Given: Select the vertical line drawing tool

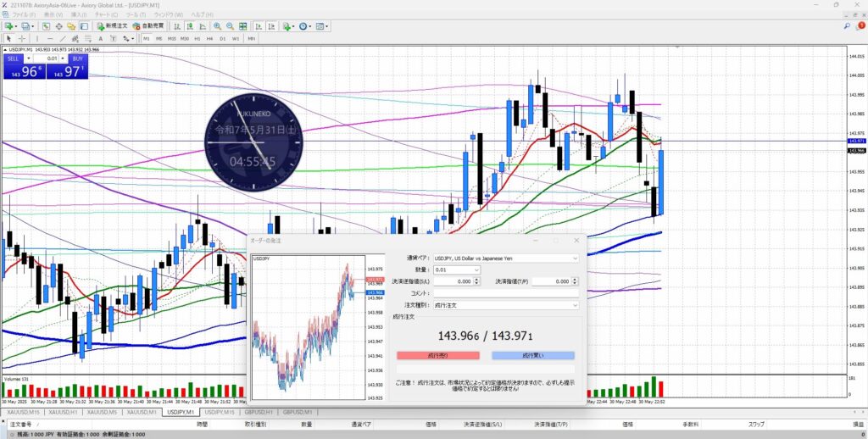Looking at the screenshot, I should (x=37, y=39).
